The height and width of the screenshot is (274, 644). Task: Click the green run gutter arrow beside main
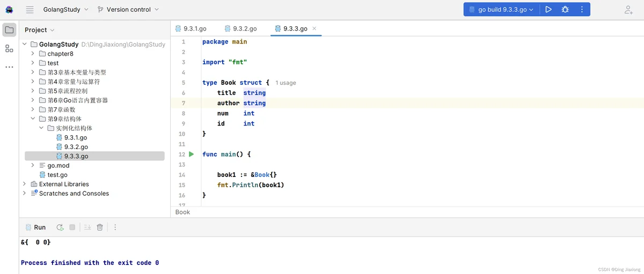(192, 154)
